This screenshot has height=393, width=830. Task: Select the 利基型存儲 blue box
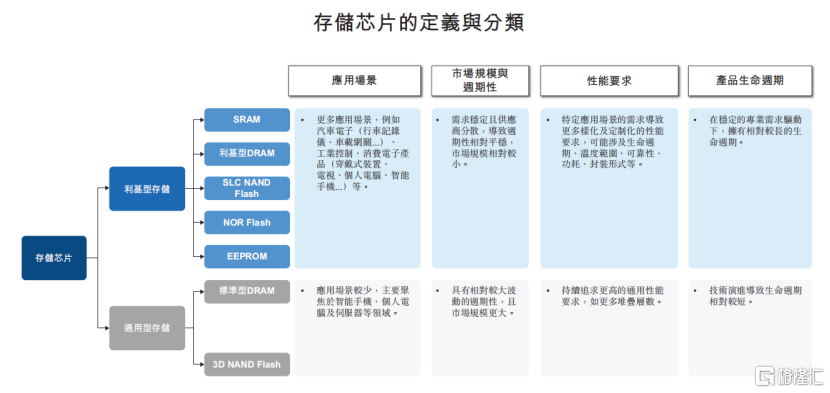tap(147, 189)
